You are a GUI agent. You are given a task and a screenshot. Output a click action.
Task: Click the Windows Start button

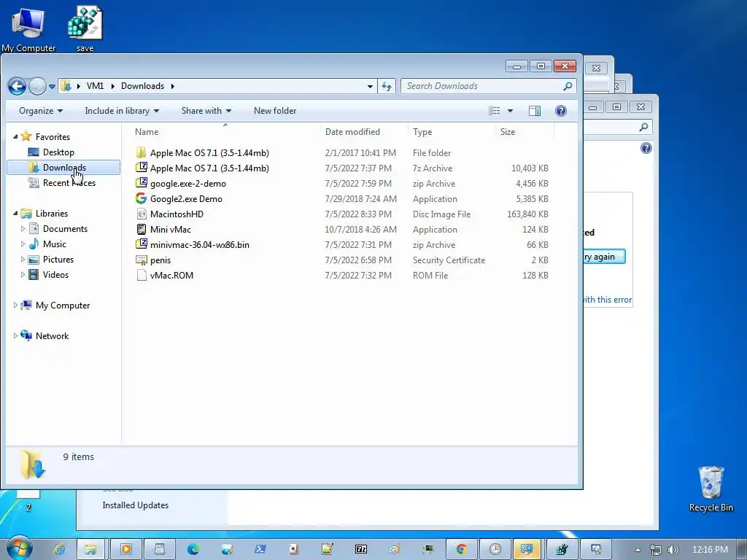(x=19, y=548)
